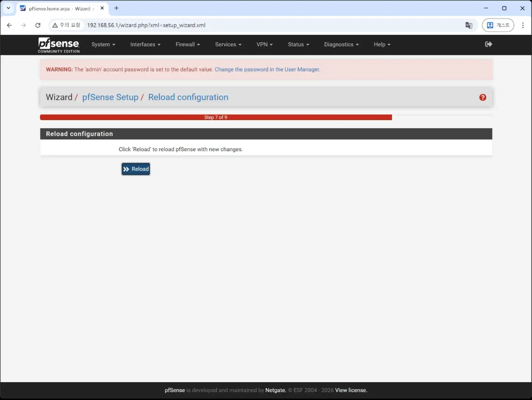
Task: Follow the Change the password link
Action: point(267,70)
